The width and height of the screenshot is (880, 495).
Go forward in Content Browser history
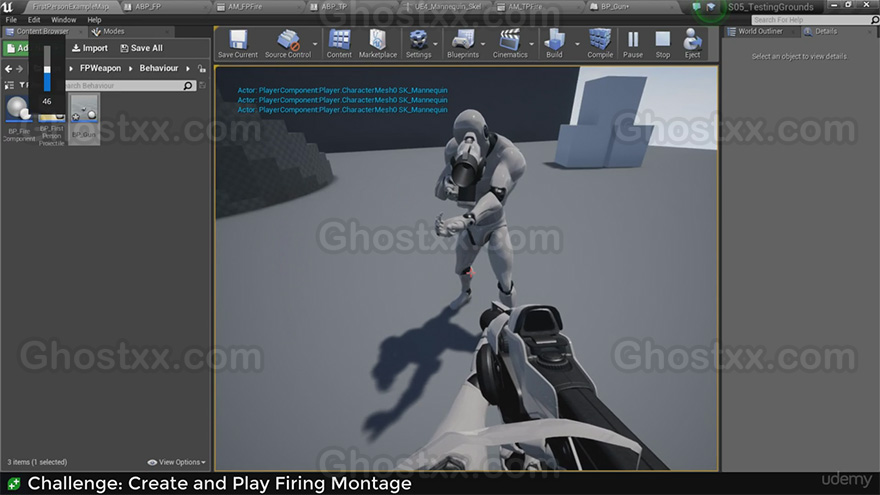click(20, 68)
